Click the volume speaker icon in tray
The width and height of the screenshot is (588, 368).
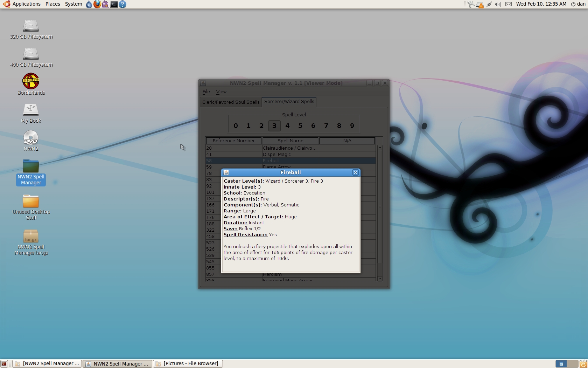pyautogui.click(x=498, y=4)
